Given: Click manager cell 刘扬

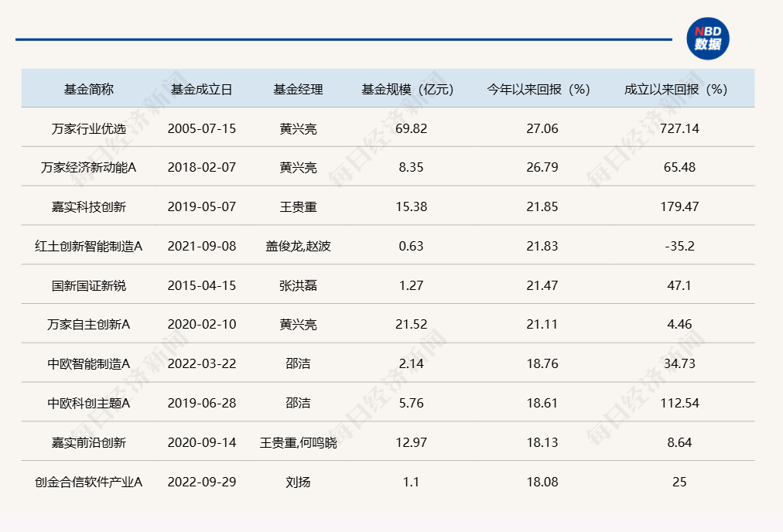Looking at the screenshot, I should pyautogui.click(x=298, y=482).
